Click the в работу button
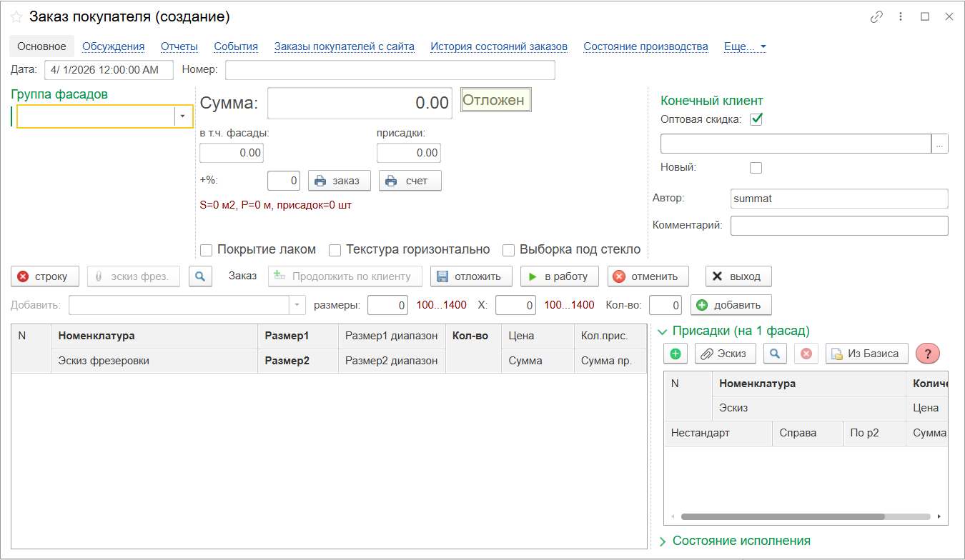 [x=559, y=276]
